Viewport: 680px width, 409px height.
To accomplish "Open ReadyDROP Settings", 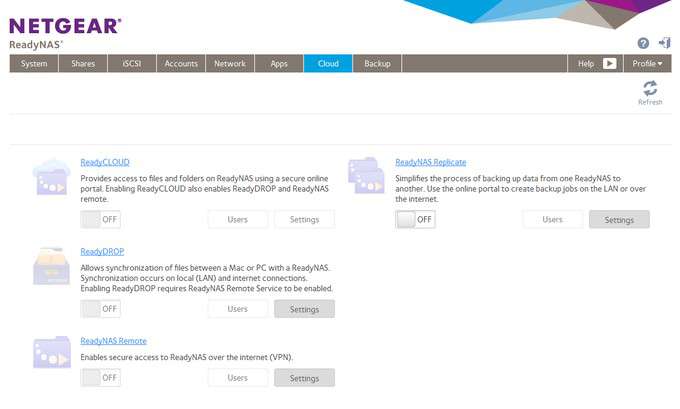I will pos(304,309).
